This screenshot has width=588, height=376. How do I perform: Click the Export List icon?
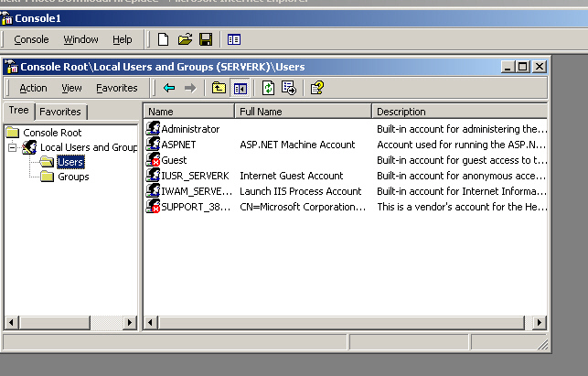pyautogui.click(x=289, y=88)
